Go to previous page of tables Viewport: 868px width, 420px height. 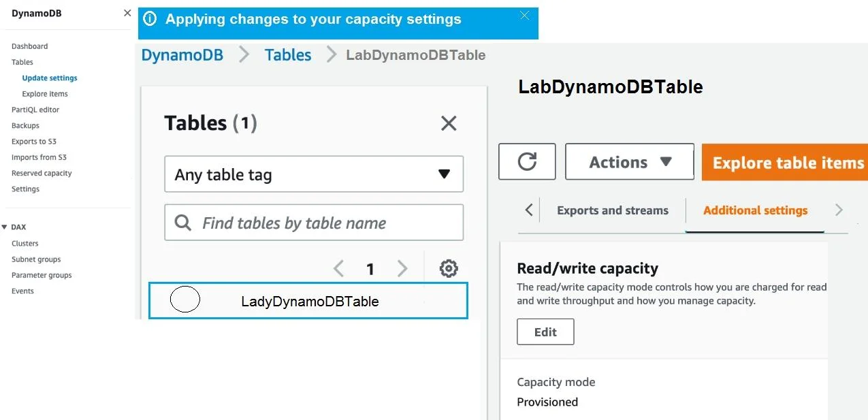coord(339,269)
